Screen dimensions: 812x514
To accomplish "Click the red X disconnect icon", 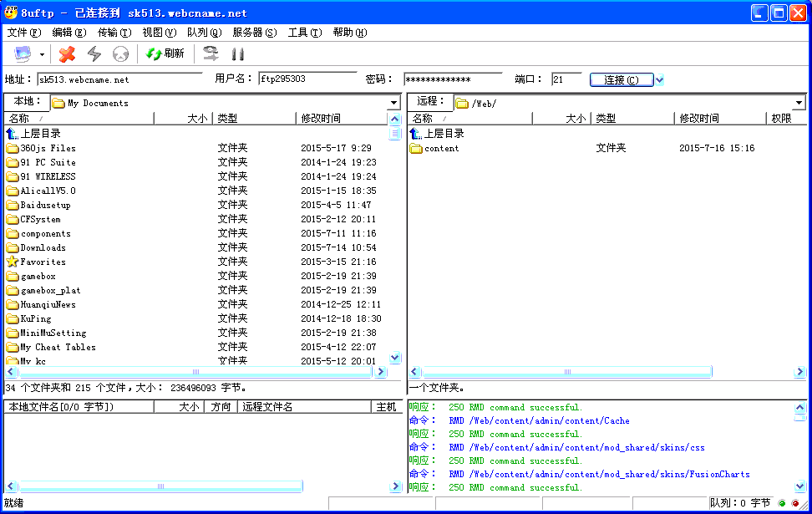I will coord(68,54).
